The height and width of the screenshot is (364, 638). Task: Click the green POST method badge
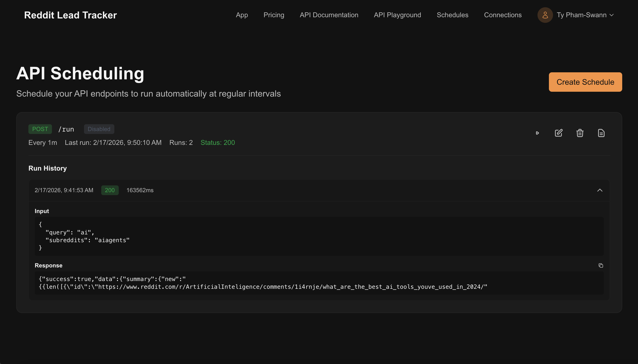pos(40,129)
